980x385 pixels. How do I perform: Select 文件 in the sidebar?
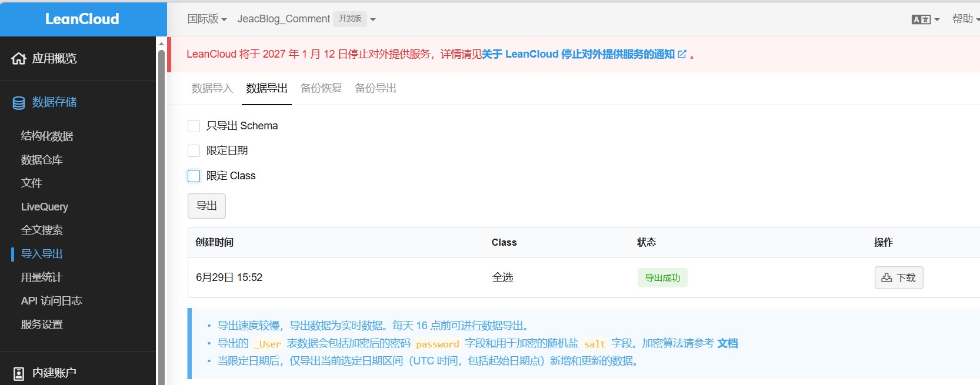pos(32,183)
